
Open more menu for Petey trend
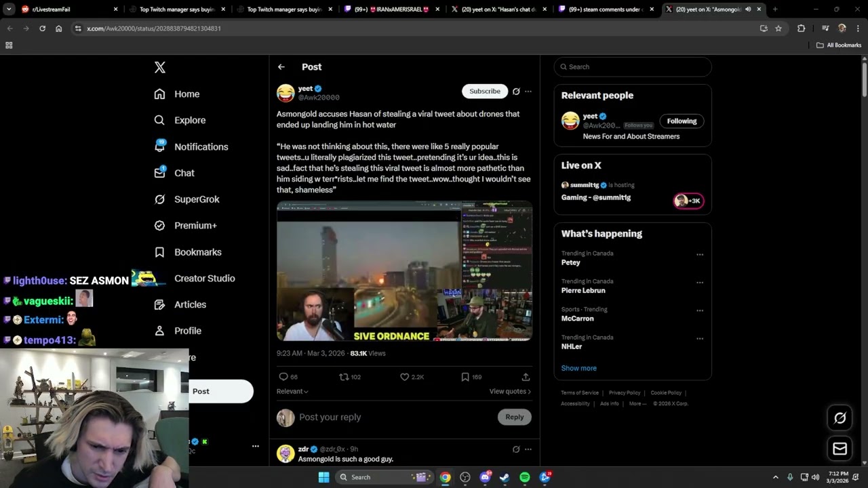[700, 255]
